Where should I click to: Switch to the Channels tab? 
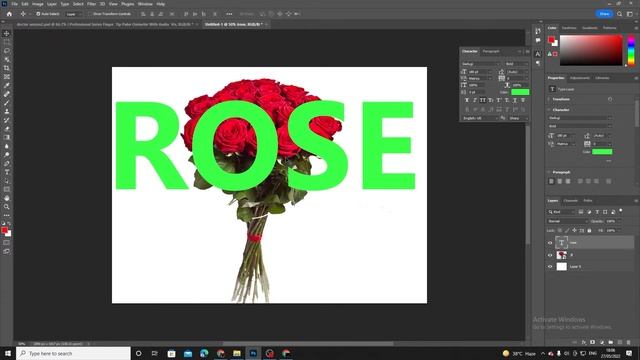(571, 201)
